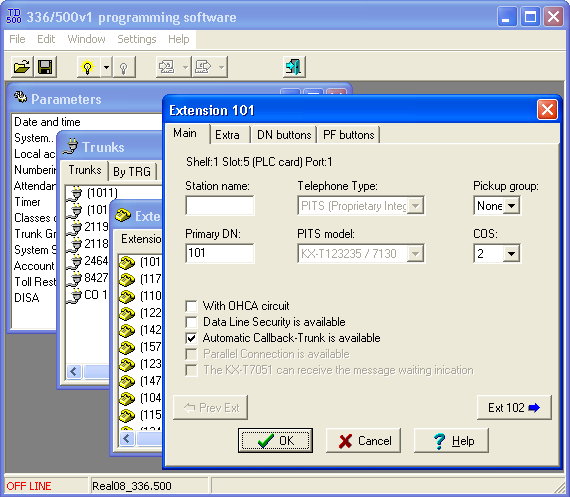Click the Station name input field
Image resolution: width=570 pixels, height=497 pixels.
click(x=220, y=206)
